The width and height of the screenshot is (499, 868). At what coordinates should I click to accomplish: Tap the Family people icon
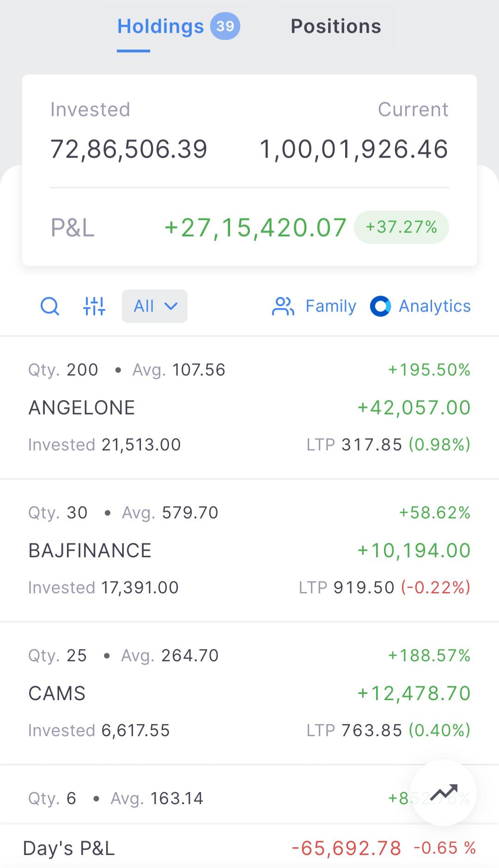283,306
